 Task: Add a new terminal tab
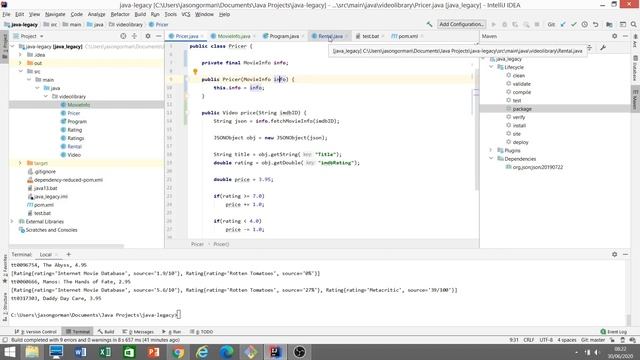pyautogui.click(x=69, y=254)
